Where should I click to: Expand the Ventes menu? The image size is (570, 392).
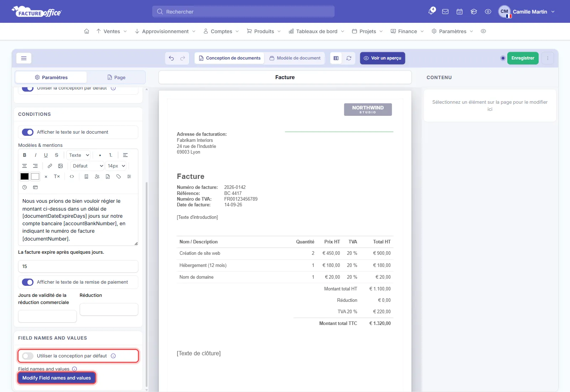click(x=112, y=31)
